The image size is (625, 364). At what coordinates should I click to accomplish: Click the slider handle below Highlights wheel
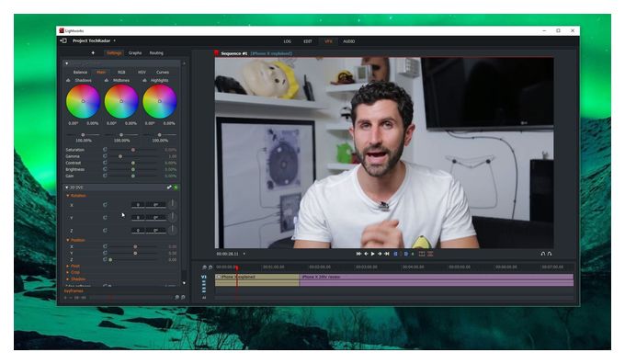pos(159,135)
